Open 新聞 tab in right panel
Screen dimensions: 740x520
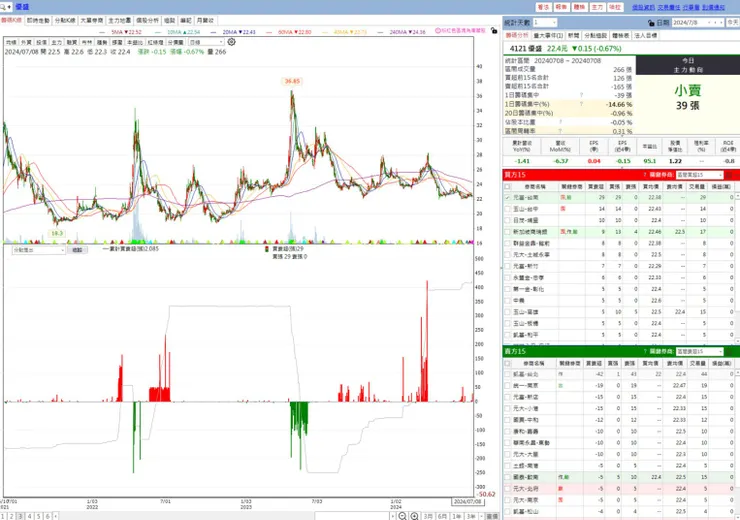click(573, 35)
